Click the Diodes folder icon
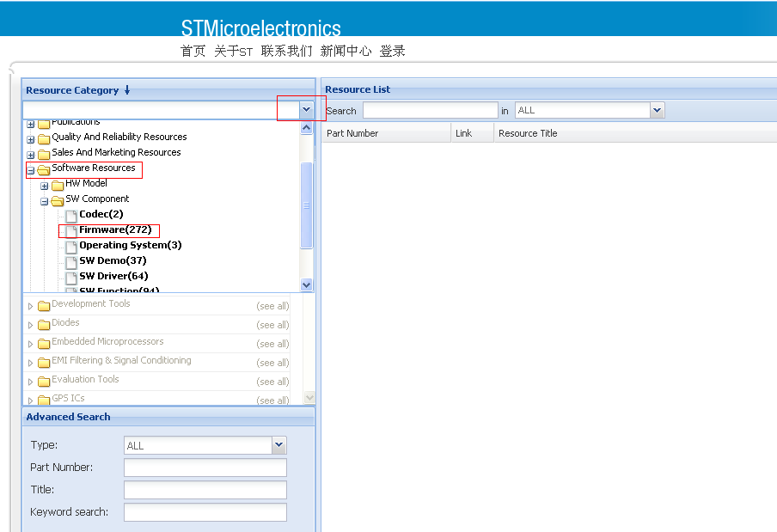The image size is (777, 532). tap(44, 325)
